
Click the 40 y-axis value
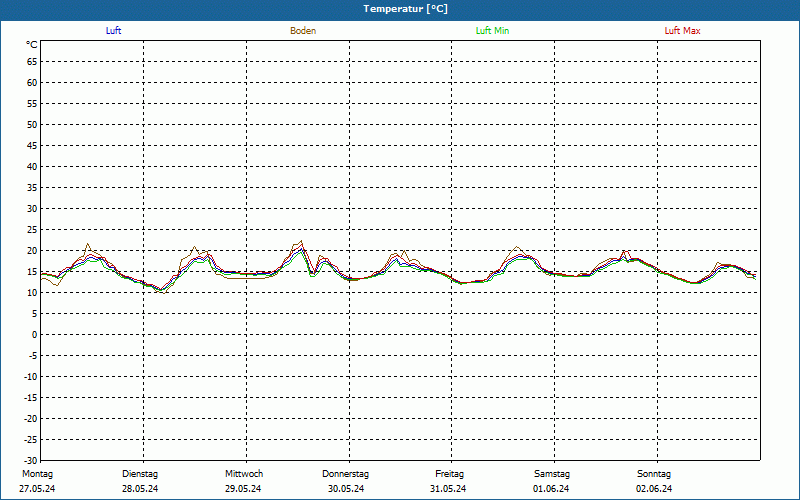pyautogui.click(x=32, y=167)
